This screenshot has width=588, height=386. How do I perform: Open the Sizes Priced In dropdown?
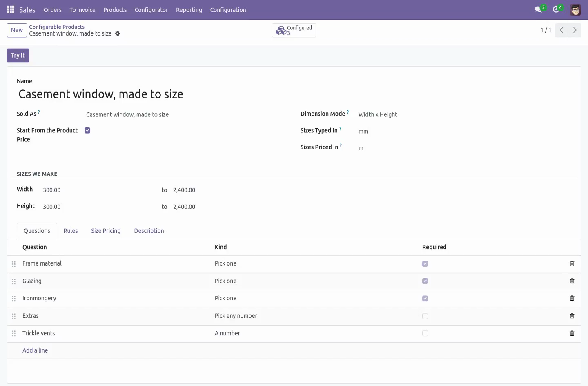pos(464,148)
